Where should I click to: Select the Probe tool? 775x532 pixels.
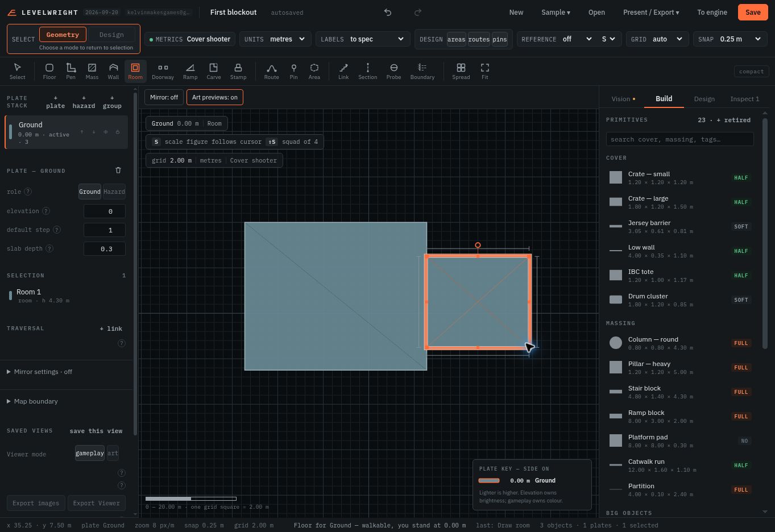click(x=393, y=71)
